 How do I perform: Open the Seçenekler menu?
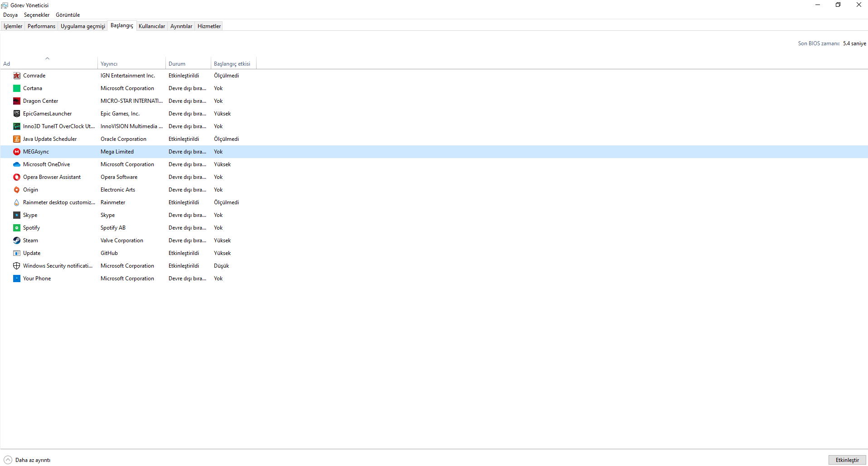37,15
